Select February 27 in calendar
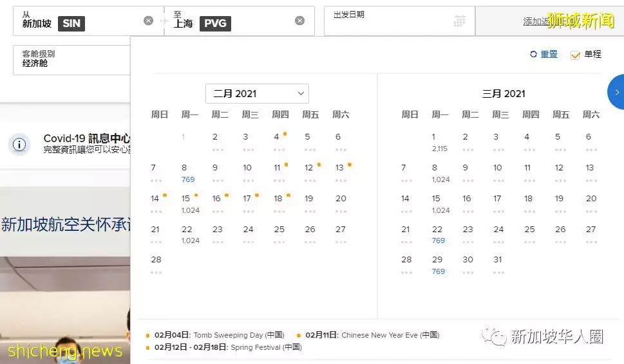624x364 pixels. tap(341, 235)
